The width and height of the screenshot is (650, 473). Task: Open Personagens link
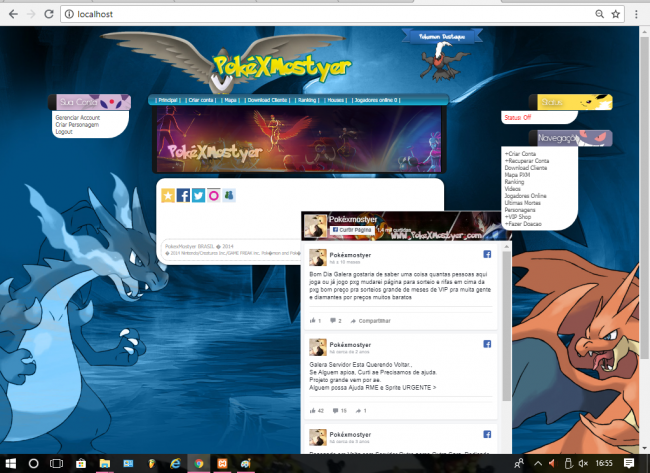(x=520, y=210)
